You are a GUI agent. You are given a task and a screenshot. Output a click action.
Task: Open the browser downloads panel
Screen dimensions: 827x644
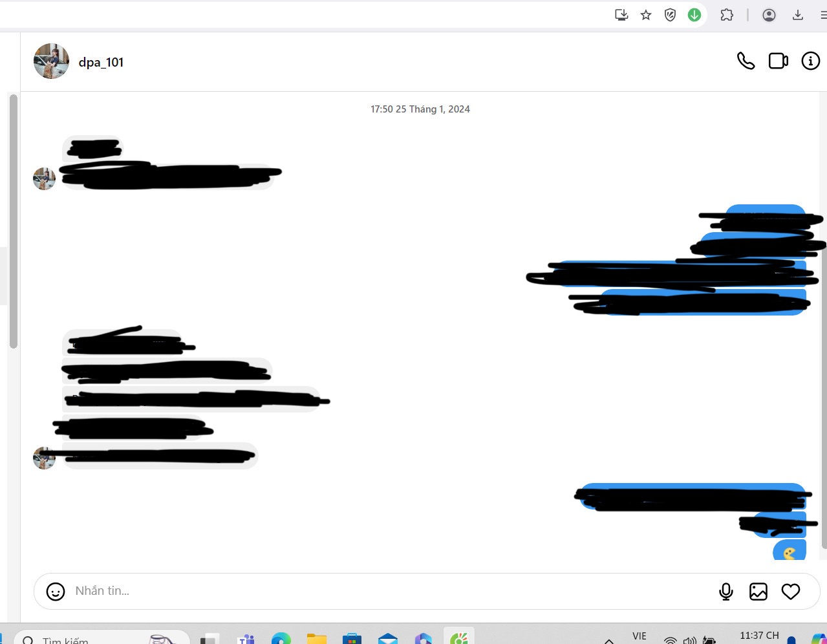798,15
